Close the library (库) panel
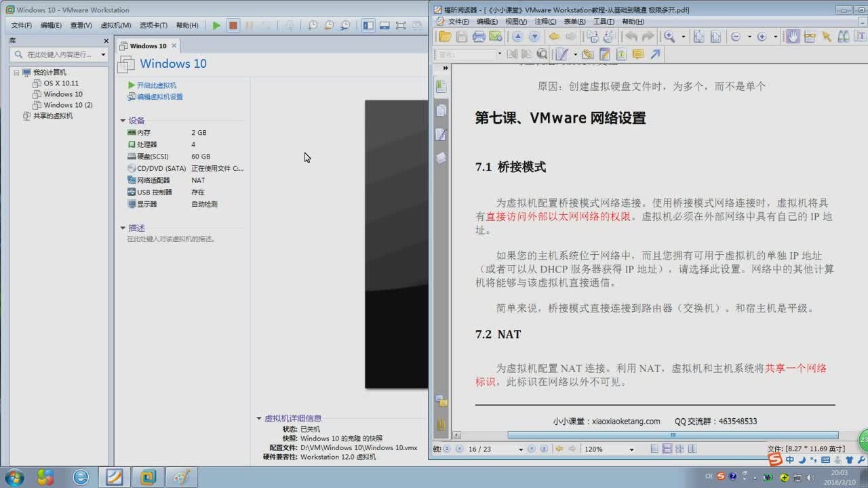Image resolution: width=868 pixels, height=488 pixels. click(x=106, y=41)
